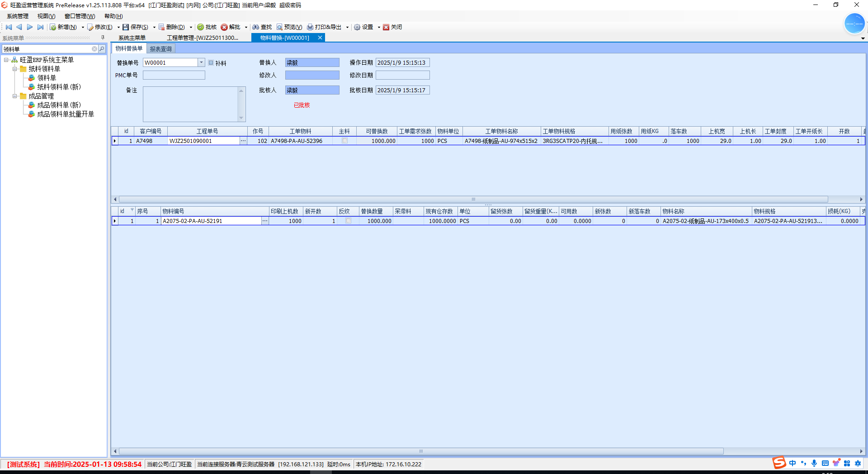This screenshot has width=868, height=474.
Task: Click the id column filter icon in lower grid
Action: 132,210
